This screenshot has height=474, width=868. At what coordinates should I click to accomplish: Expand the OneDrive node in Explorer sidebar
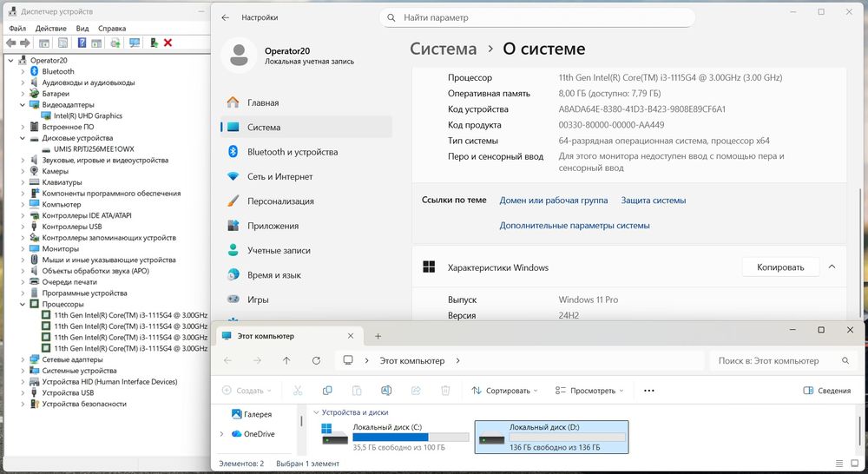[222, 434]
